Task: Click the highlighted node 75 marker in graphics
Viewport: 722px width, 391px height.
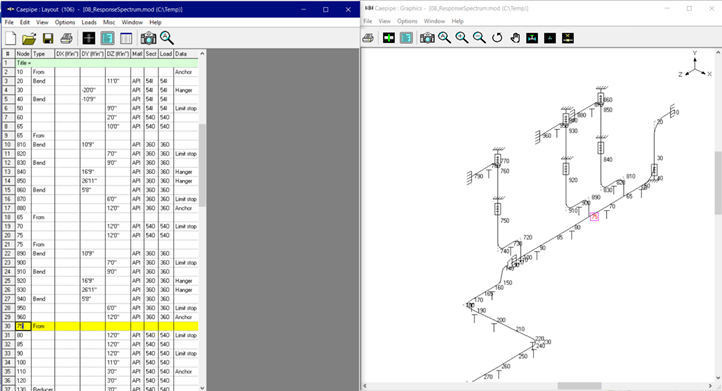Action: pos(594,216)
